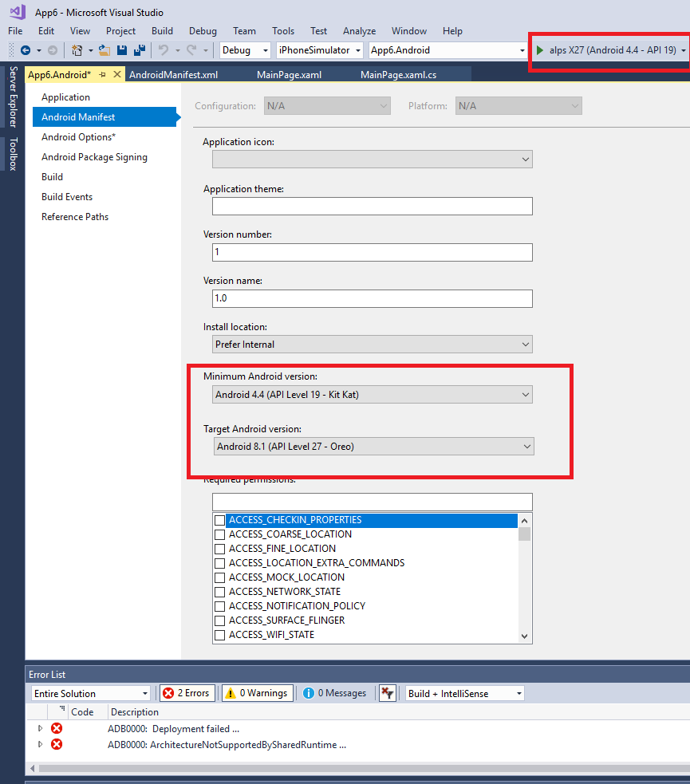Click the red error icon for ArchitectureNotSupportedBySharedRuntime
The height and width of the screenshot is (784, 690).
point(57,744)
